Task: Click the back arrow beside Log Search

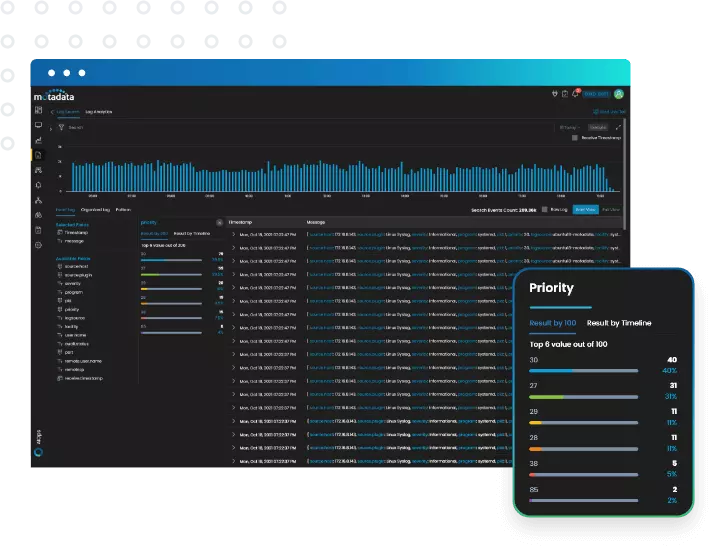Action: (53, 112)
